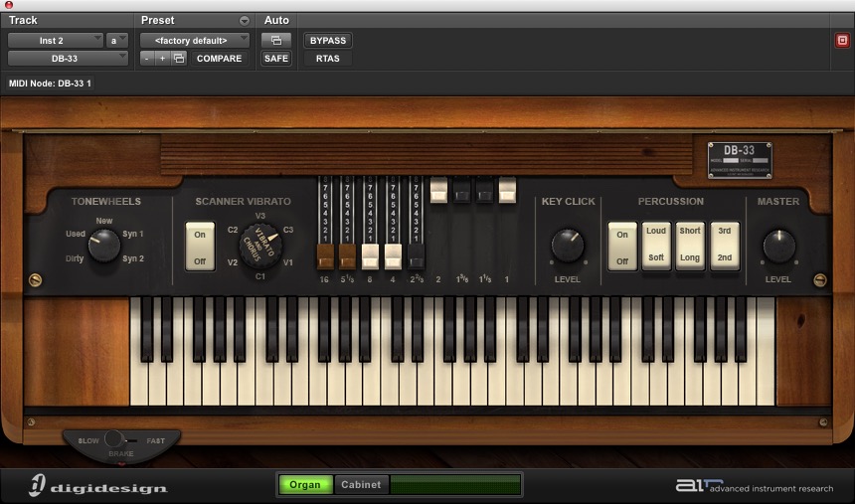Image resolution: width=855 pixels, height=504 pixels.
Task: Toggle Percussion Short/Long switch
Action: (690, 246)
